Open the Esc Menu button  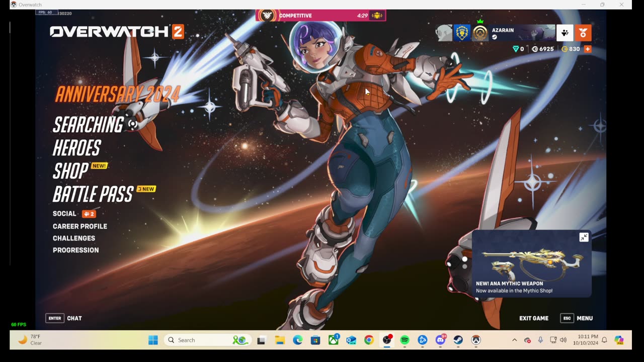pyautogui.click(x=577, y=318)
